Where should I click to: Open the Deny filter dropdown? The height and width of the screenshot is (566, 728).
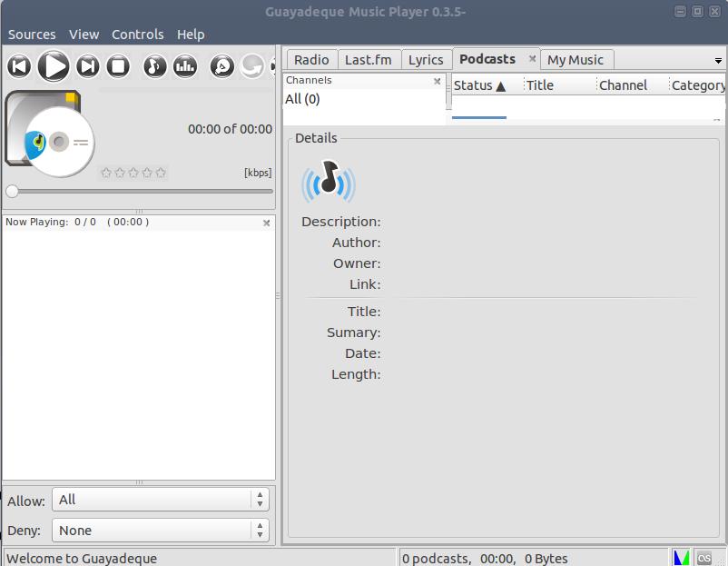click(161, 531)
